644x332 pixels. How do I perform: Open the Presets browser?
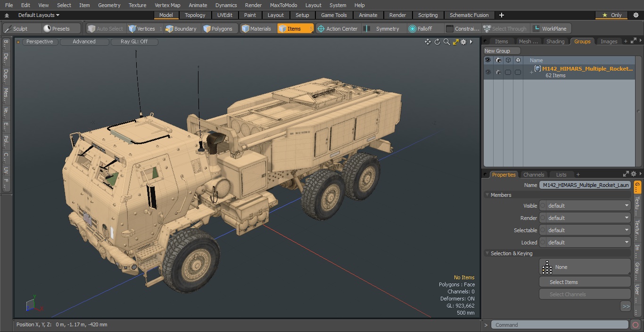click(61, 29)
